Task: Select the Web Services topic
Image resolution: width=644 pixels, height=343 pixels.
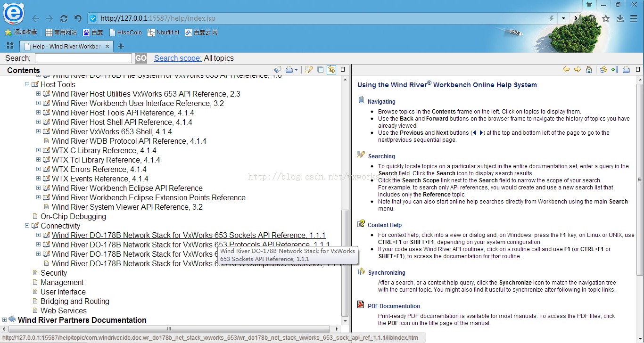Action: 64,310
